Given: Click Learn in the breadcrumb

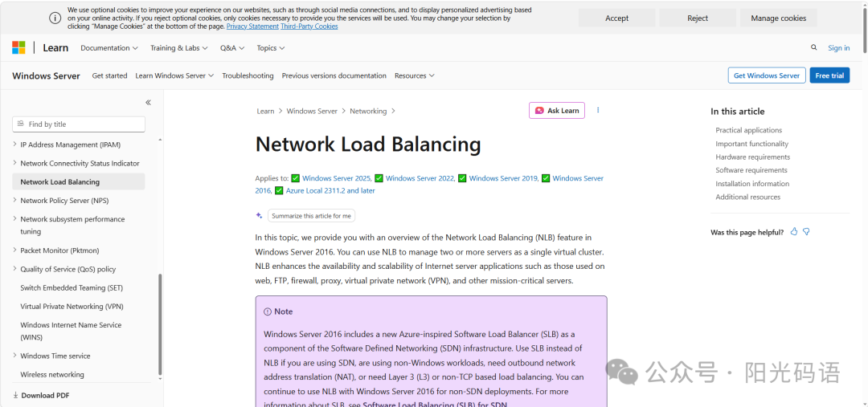Looking at the screenshot, I should pos(265,111).
